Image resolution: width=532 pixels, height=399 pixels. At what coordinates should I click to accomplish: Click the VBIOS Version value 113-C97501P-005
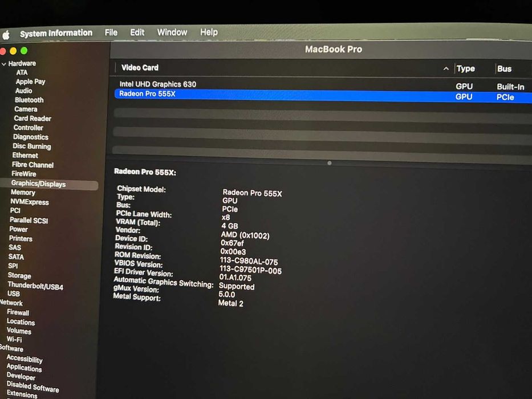(250, 270)
